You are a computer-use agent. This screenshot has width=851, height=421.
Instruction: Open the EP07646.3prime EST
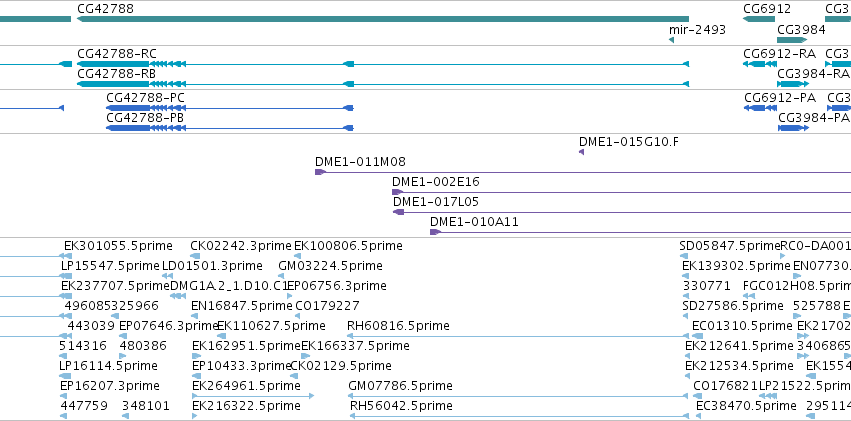123,336
